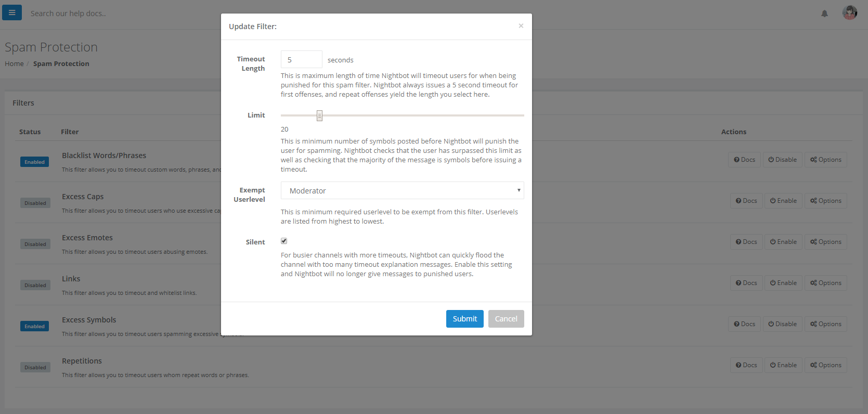Viewport: 868px width, 414px height.
Task: Enable the Links filter
Action: click(783, 283)
